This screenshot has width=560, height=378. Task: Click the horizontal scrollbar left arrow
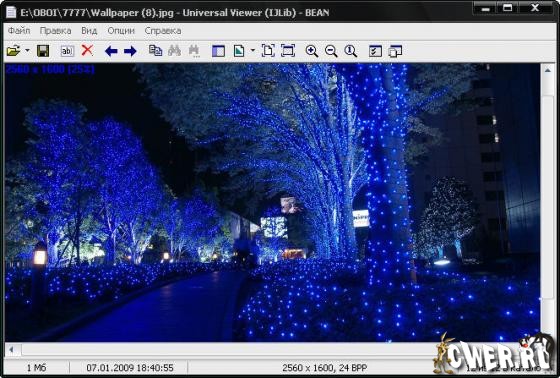[x=12, y=349]
